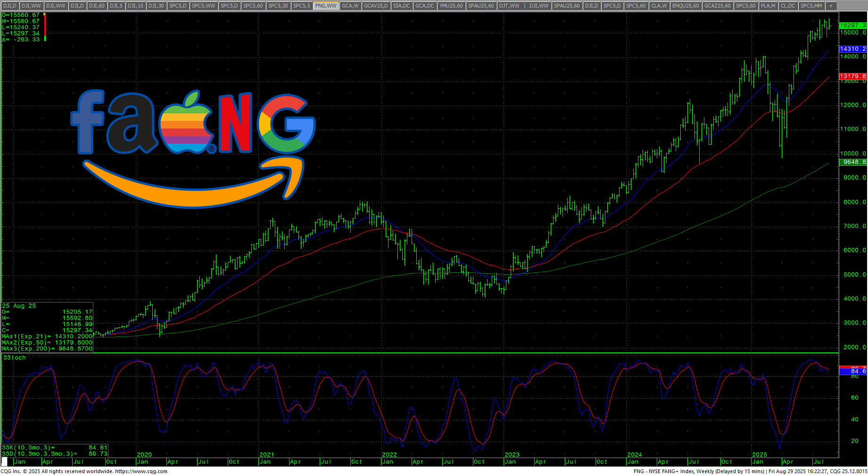Click the red 13179.8 moving average label
The width and height of the screenshot is (868, 475).
click(x=852, y=76)
